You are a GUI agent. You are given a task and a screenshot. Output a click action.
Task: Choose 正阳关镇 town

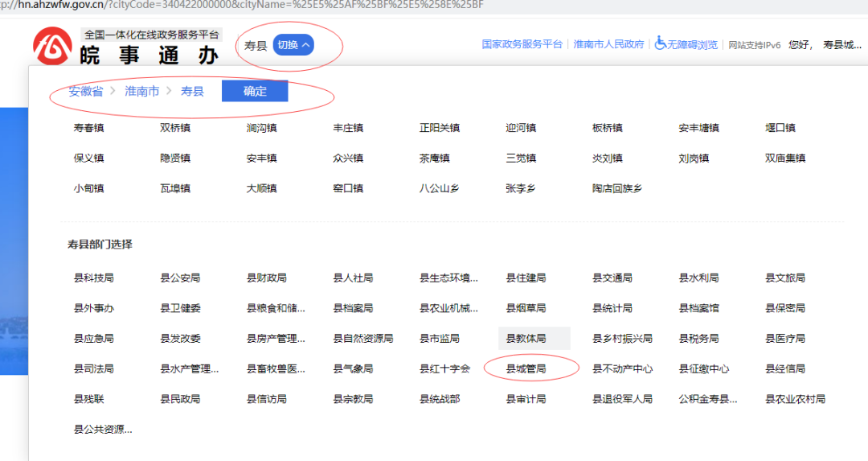click(439, 128)
